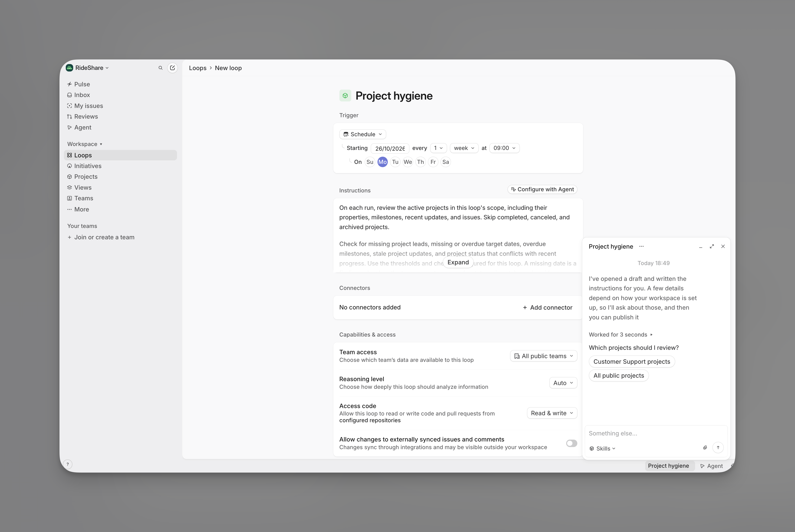The image size is (795, 532).
Task: Open the RideShare workspace switcher
Action: [x=88, y=68]
